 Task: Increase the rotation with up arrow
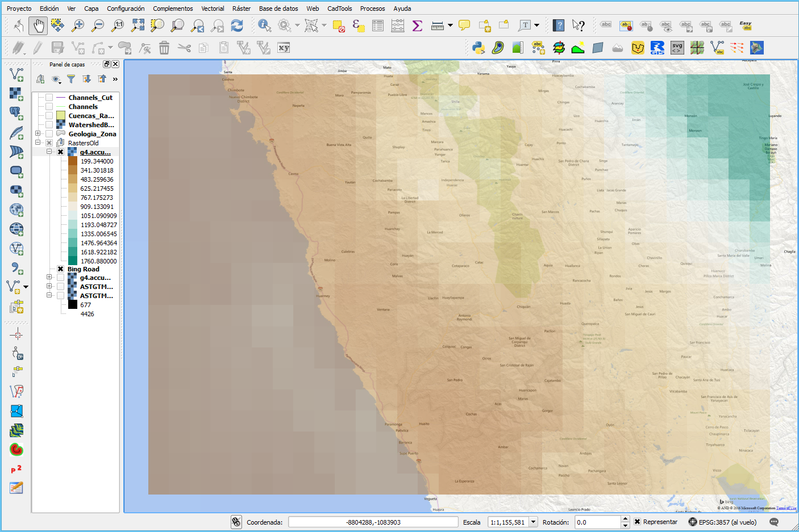tap(625, 519)
